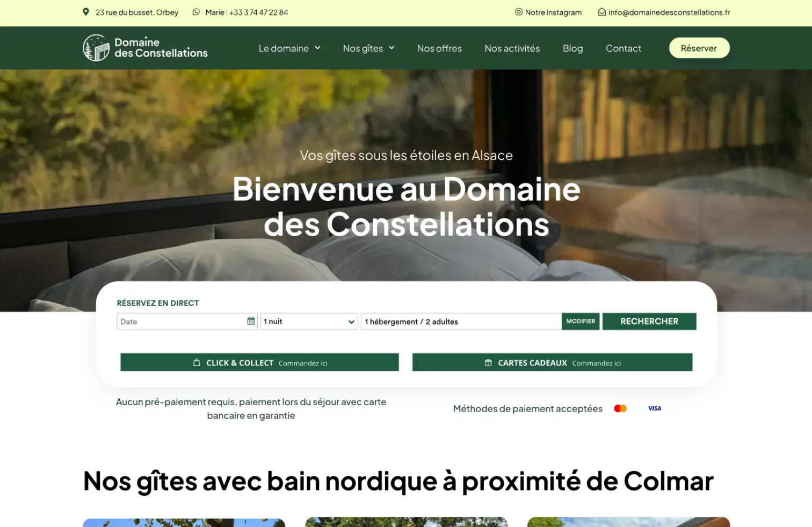Click MODIFIER to change guests
The height and width of the screenshot is (527, 812).
581,321
